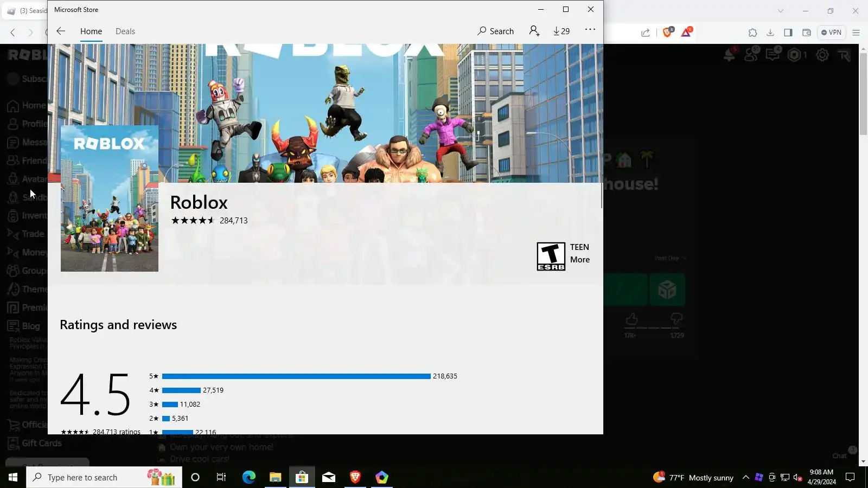Open the Windows notification center
The height and width of the screenshot is (488, 868).
coord(851,478)
